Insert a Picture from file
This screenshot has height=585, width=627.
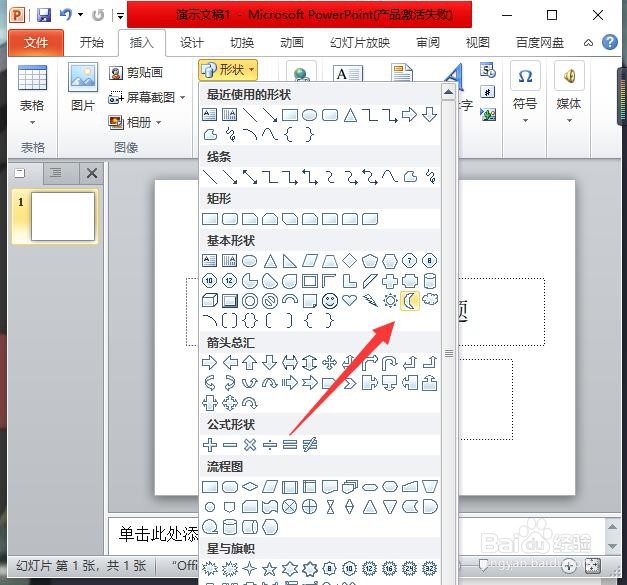(x=83, y=87)
